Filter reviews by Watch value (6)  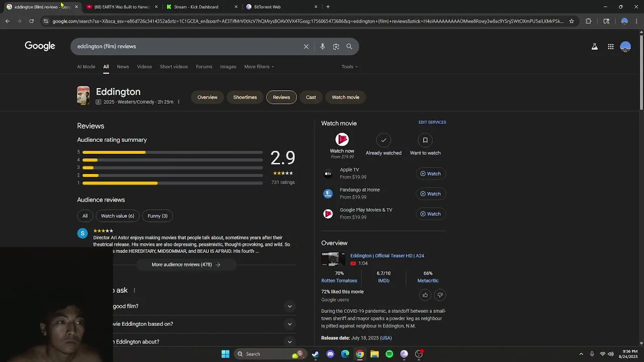tap(117, 216)
